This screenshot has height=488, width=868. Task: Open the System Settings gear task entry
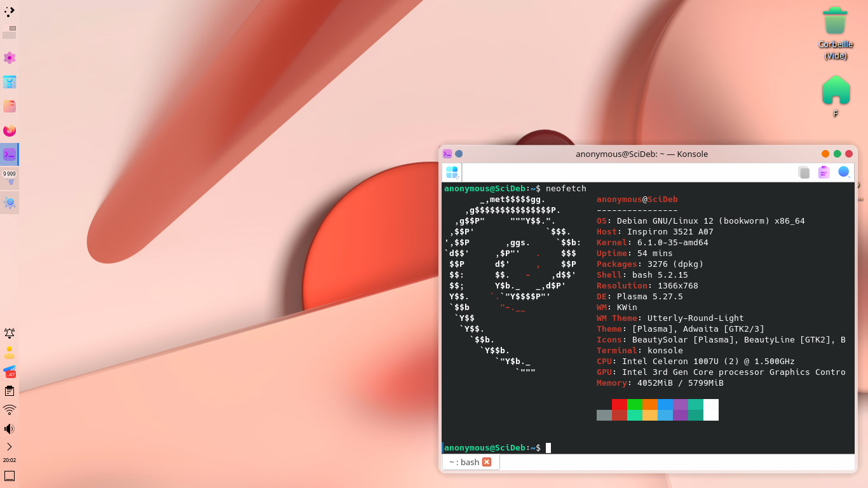(x=10, y=203)
